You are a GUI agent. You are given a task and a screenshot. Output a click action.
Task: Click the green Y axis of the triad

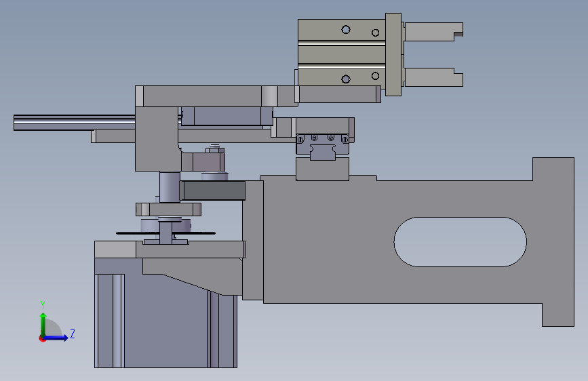click(x=43, y=324)
